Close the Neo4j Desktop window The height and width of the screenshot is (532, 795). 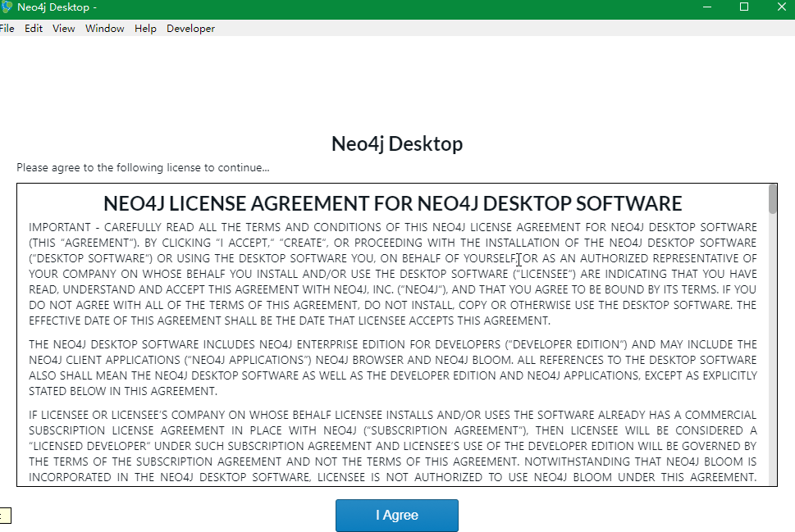781,7
